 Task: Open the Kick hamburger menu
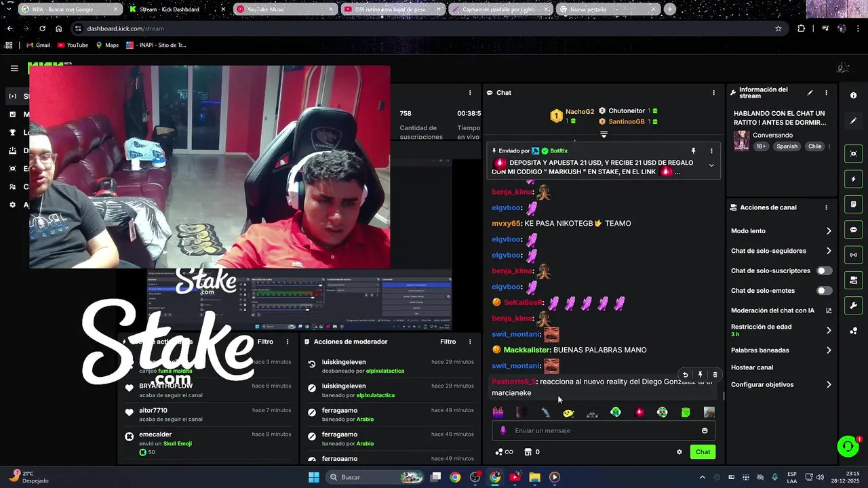(x=14, y=68)
